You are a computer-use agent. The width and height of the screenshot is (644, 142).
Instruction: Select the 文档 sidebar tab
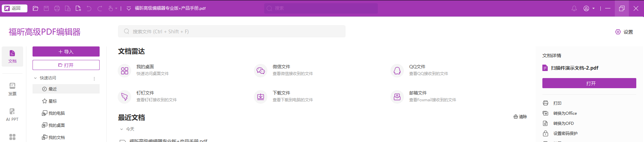point(12,57)
